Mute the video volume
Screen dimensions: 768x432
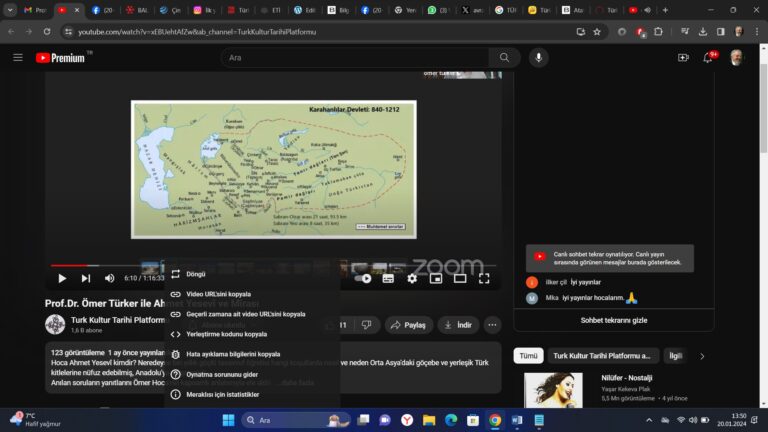point(109,278)
